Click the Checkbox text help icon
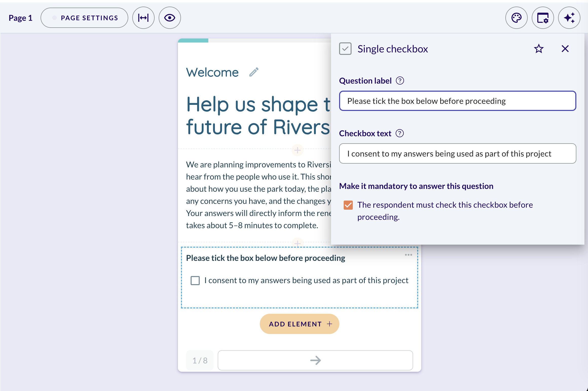588x391 pixels. click(x=399, y=133)
